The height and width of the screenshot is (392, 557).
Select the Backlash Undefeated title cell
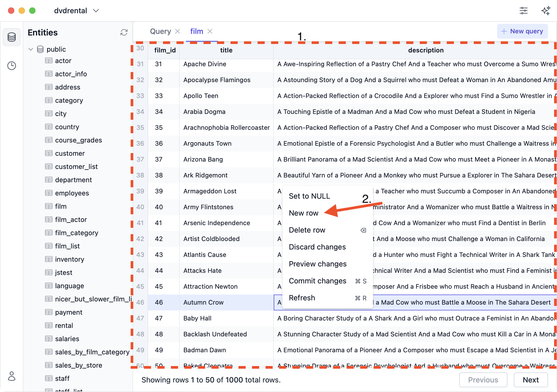(226, 334)
